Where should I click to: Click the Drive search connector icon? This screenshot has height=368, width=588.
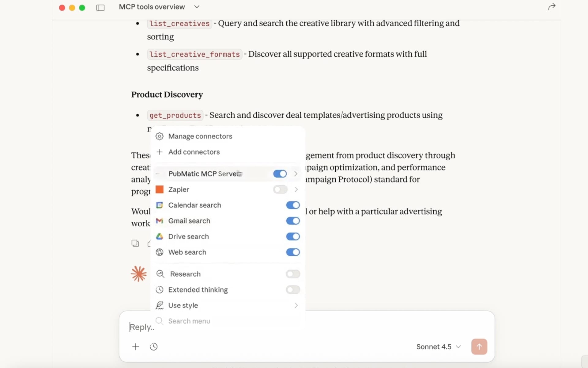[160, 236]
